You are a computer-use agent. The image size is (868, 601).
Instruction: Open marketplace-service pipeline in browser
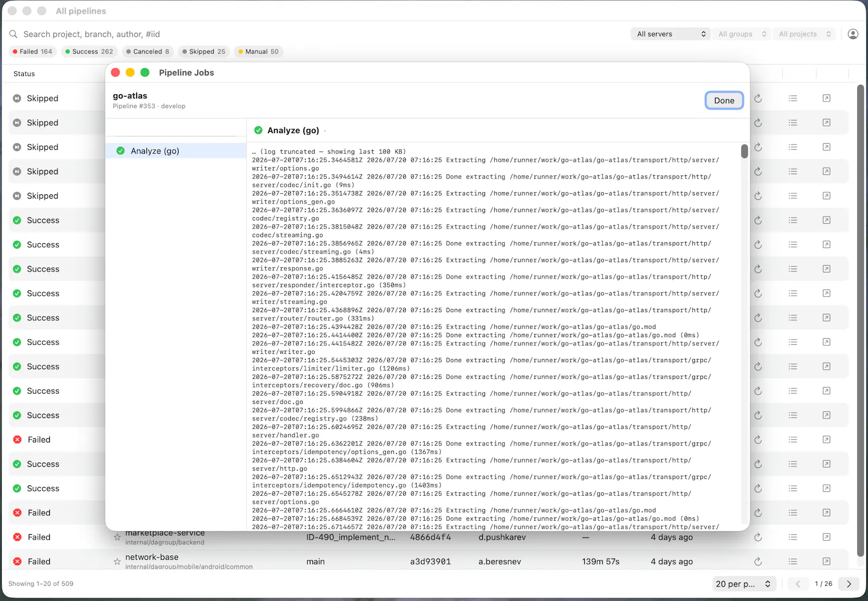click(826, 537)
